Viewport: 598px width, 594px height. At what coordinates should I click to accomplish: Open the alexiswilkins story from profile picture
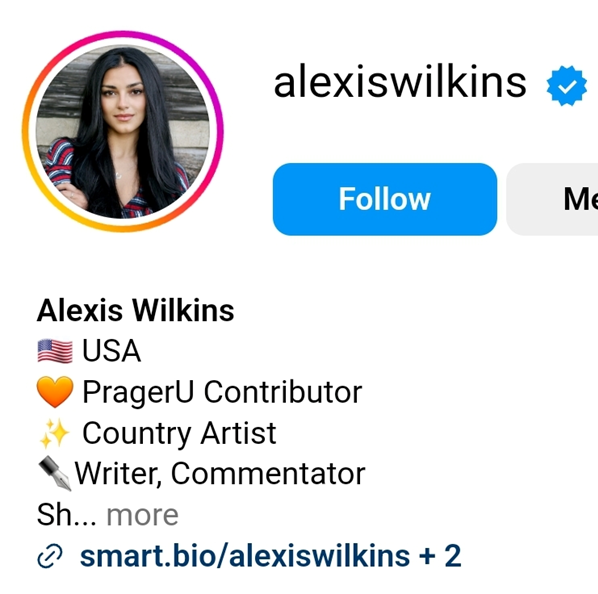(122, 132)
